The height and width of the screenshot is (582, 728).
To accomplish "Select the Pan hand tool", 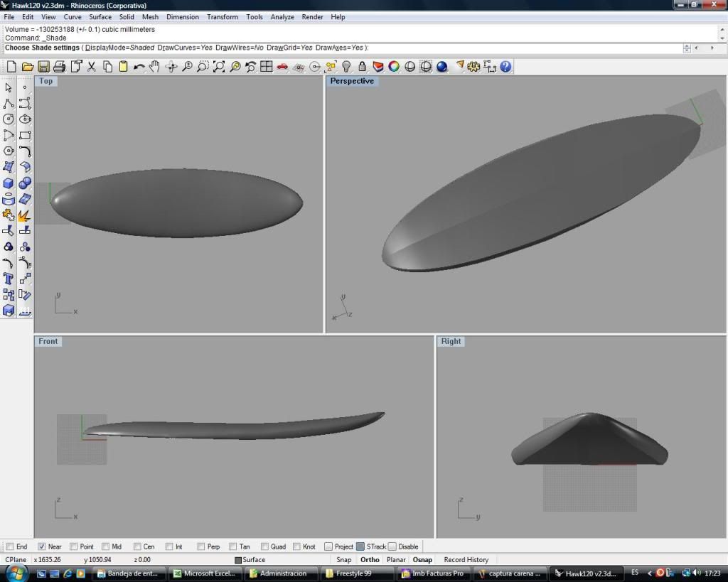I will click(x=154, y=67).
